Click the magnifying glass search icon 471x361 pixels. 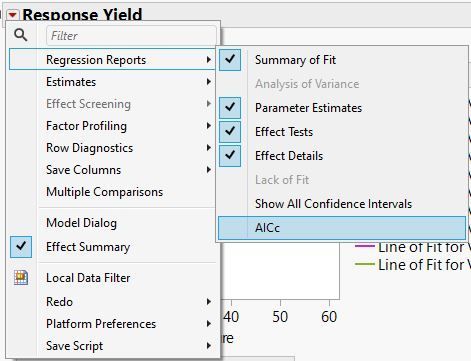coord(21,35)
